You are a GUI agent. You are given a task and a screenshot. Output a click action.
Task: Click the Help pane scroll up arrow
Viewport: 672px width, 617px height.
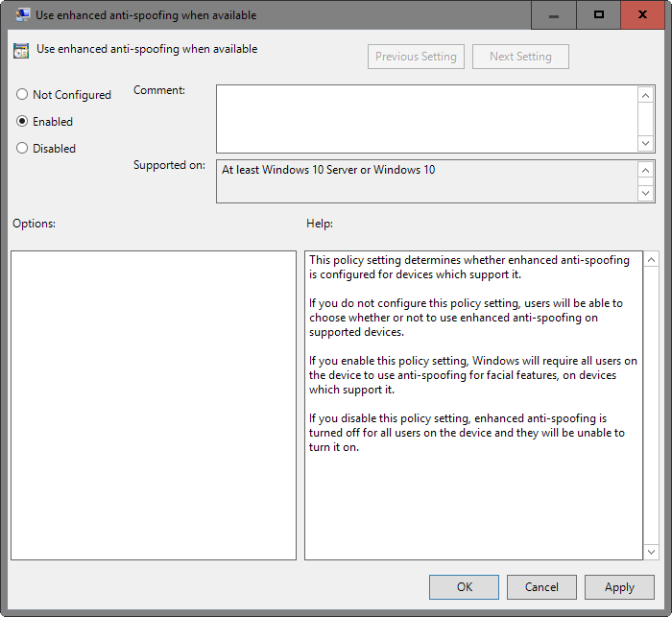click(651, 260)
